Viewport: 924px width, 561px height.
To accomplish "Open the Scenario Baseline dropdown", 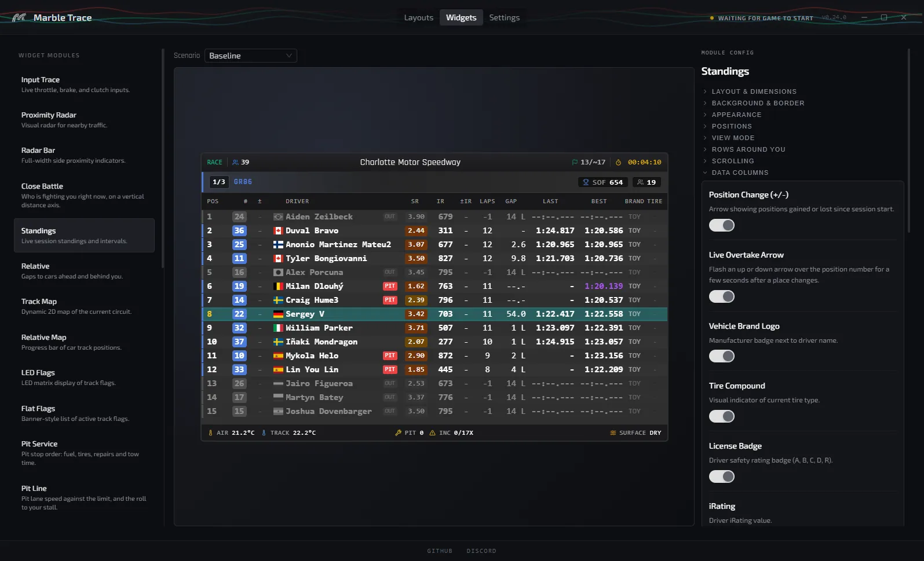I will (x=250, y=56).
